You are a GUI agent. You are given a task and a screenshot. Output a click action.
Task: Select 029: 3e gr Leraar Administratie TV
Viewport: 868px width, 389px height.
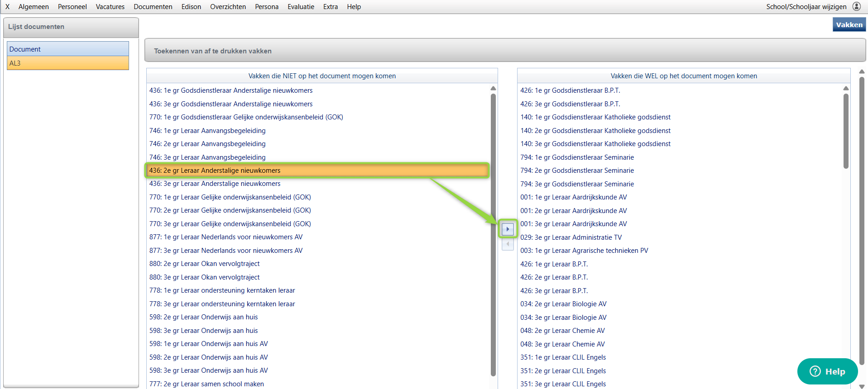coord(571,237)
